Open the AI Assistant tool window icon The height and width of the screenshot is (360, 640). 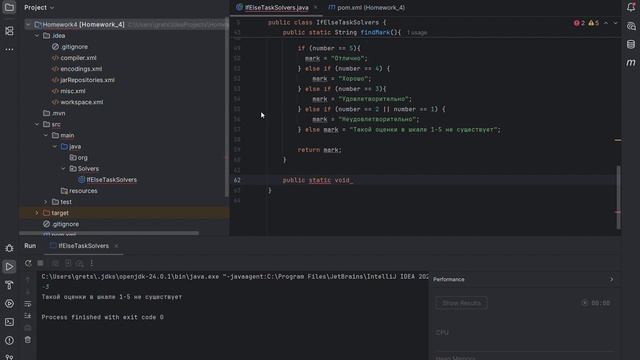[x=631, y=26]
